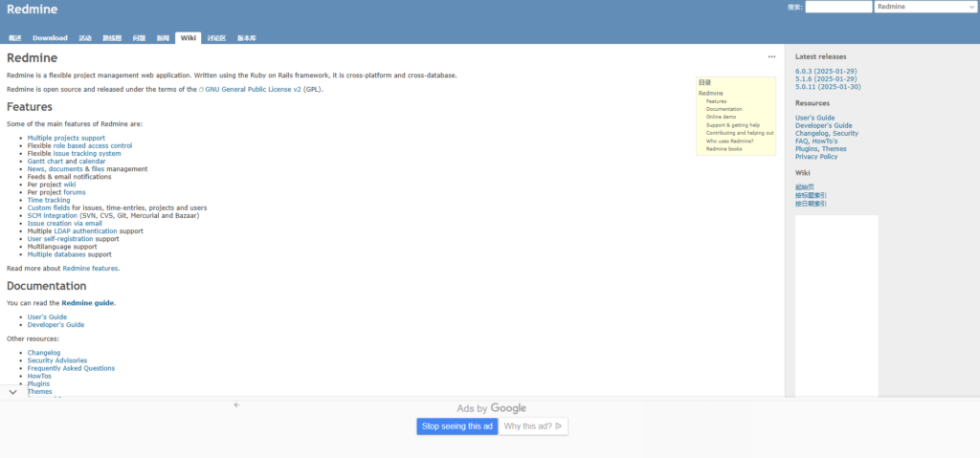Click the external link icon before GNU license
Image resolution: width=980 pixels, height=458 pixels.
click(201, 89)
